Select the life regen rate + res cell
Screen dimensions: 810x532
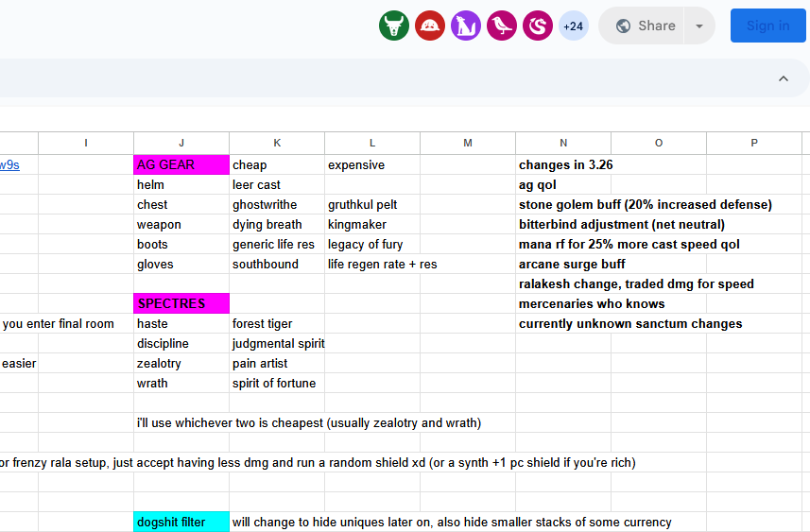pyautogui.click(x=382, y=264)
